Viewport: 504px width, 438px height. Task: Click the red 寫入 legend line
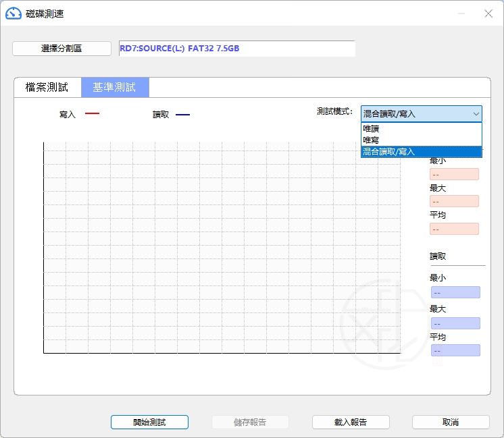coord(92,113)
